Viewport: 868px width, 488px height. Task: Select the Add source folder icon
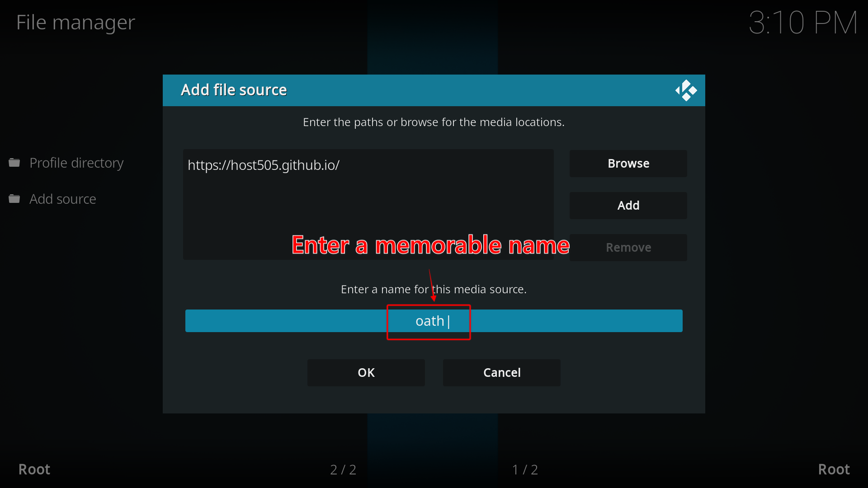(17, 198)
